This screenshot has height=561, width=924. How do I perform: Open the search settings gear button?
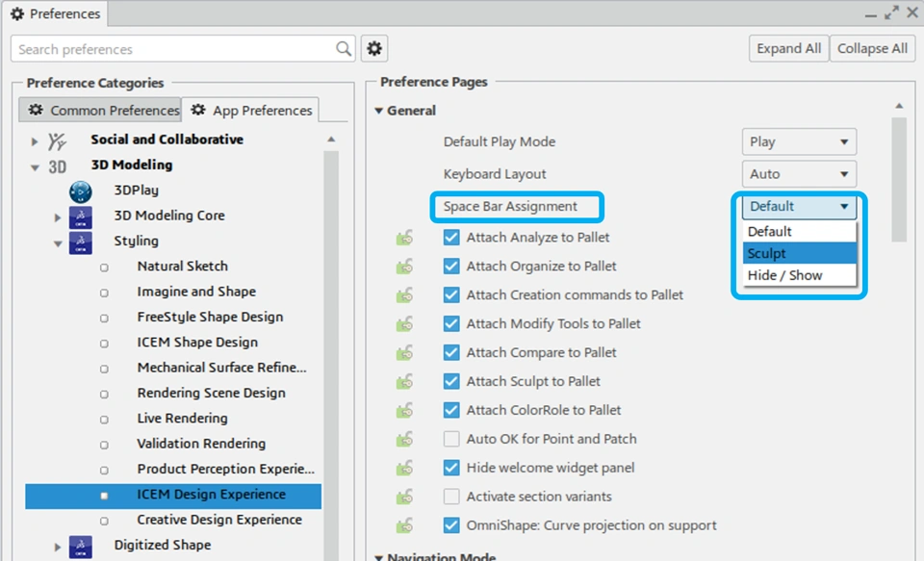[x=374, y=49]
